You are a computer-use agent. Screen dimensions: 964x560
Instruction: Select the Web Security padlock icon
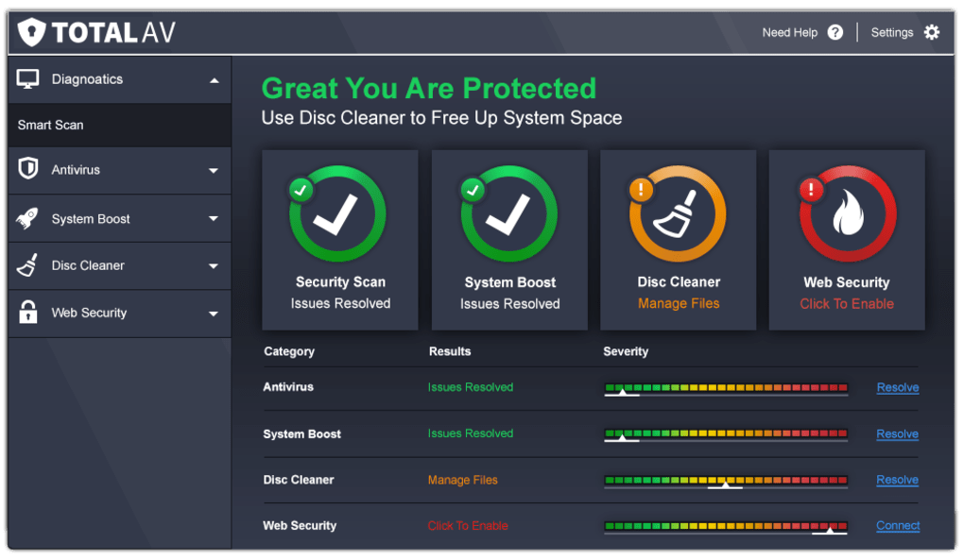pos(27,313)
